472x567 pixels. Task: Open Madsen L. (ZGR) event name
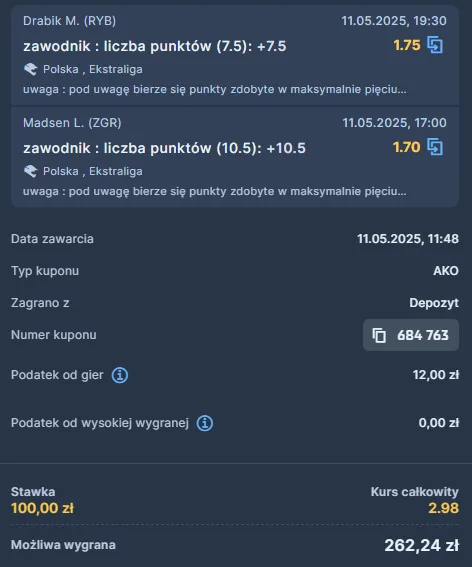72,123
